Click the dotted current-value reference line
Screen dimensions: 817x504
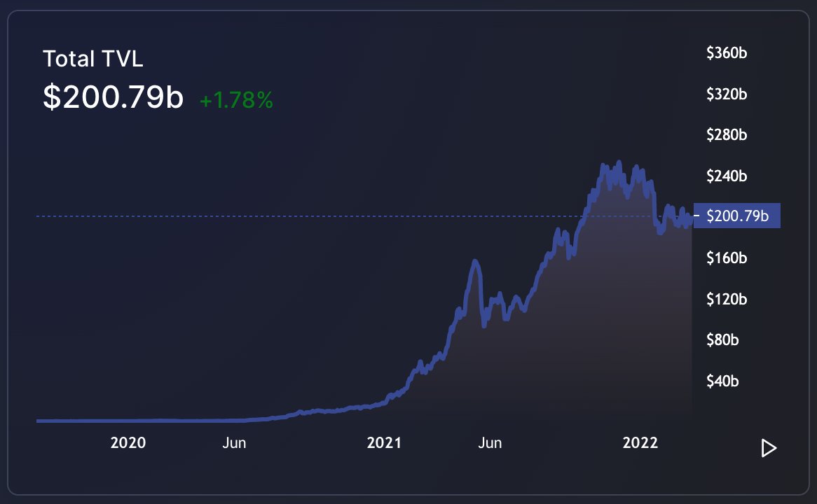pyautogui.click(x=350, y=216)
